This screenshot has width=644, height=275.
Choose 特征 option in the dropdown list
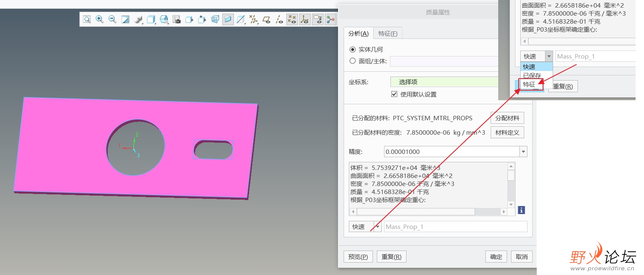[536, 84]
